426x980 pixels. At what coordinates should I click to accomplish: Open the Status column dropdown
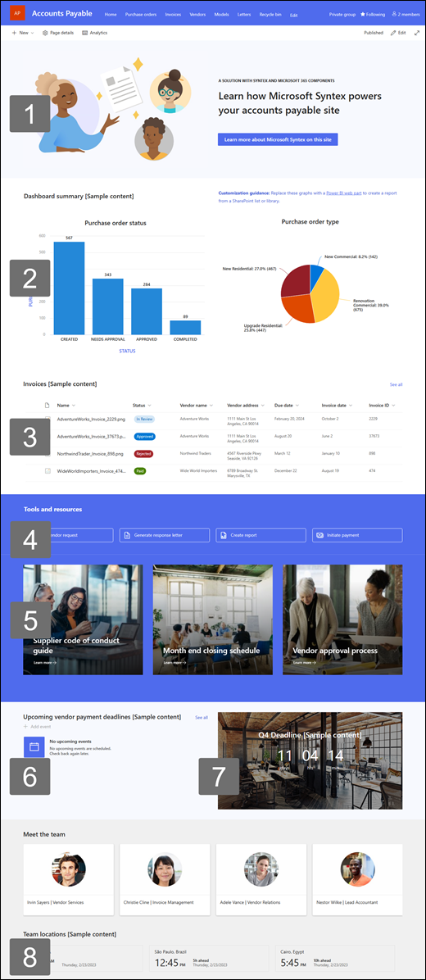tap(149, 405)
